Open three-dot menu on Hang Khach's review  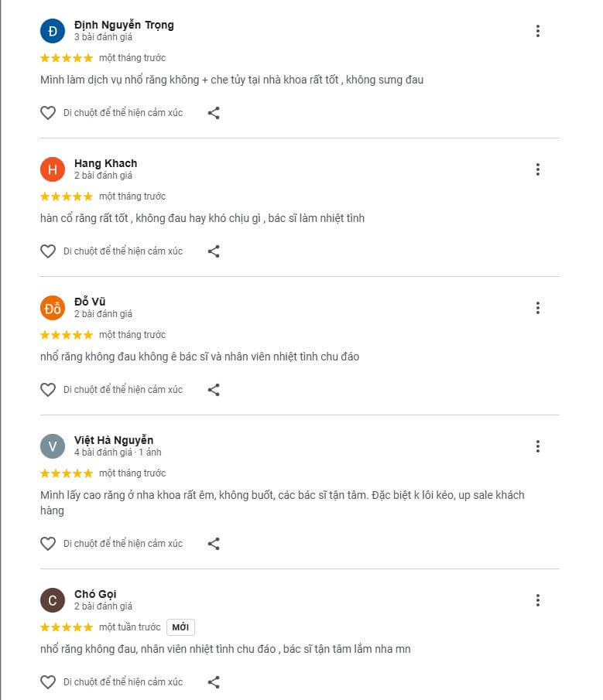pos(537,169)
